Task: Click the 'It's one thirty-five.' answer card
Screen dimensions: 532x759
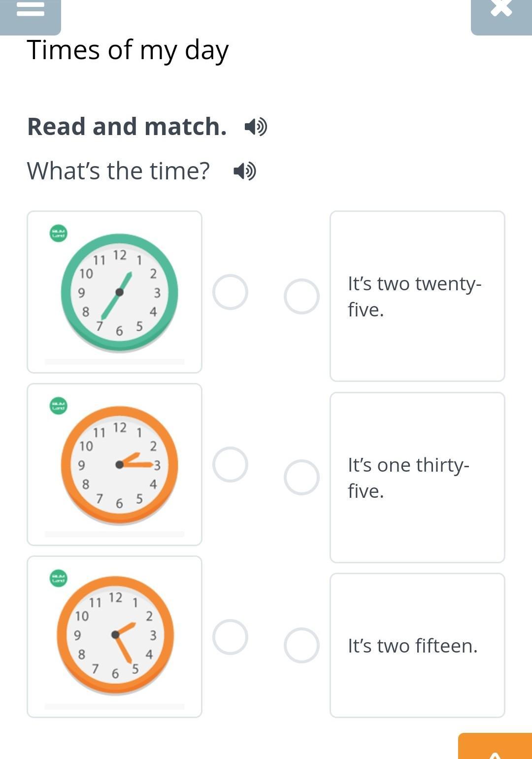Action: pos(417,477)
